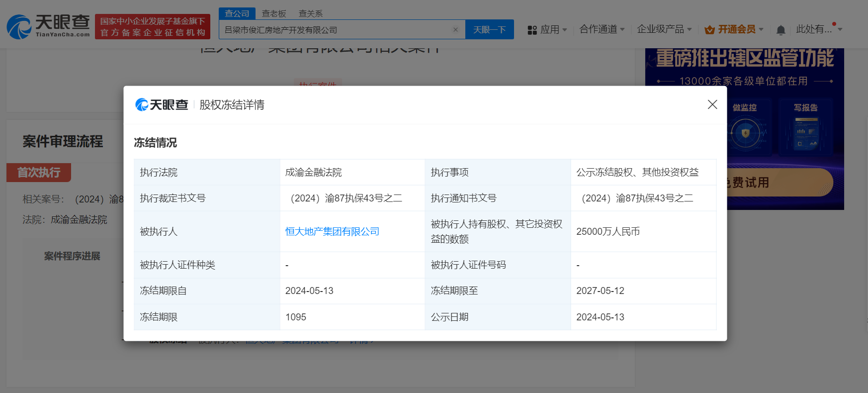Click the TianYanCha logo in header
This screenshot has height=393, width=868.
(48, 26)
